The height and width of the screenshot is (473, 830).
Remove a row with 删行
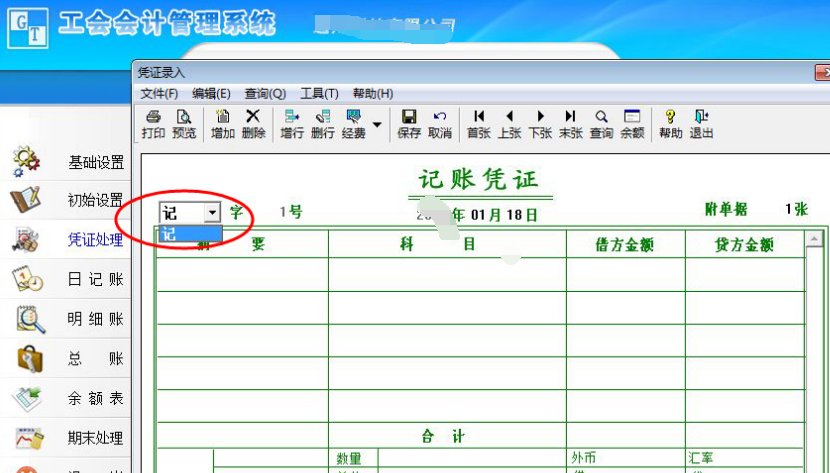pos(322,124)
